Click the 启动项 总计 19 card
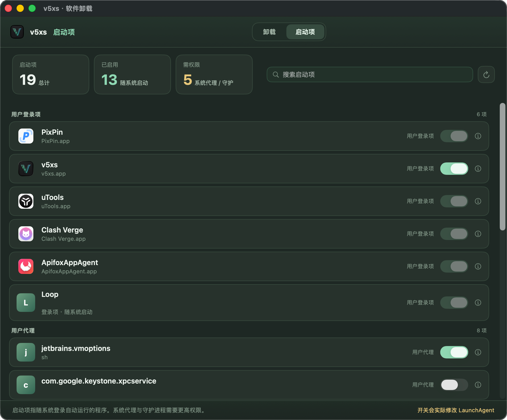The width and height of the screenshot is (507, 420). point(51,74)
